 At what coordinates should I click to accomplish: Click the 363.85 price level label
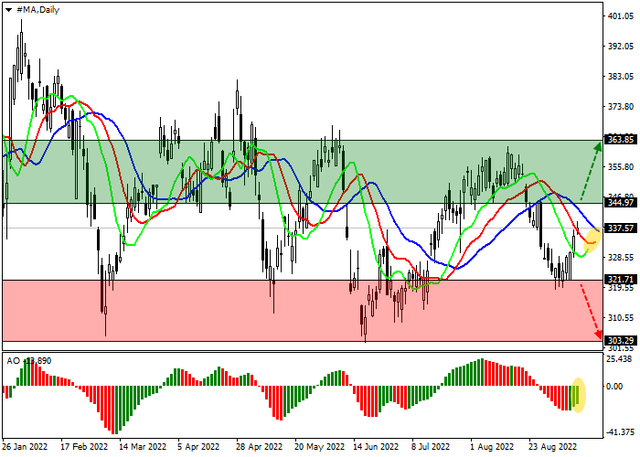(x=622, y=141)
